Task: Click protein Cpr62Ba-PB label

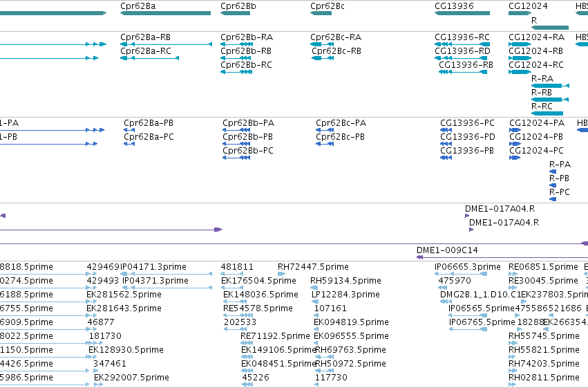Action: tap(149, 123)
